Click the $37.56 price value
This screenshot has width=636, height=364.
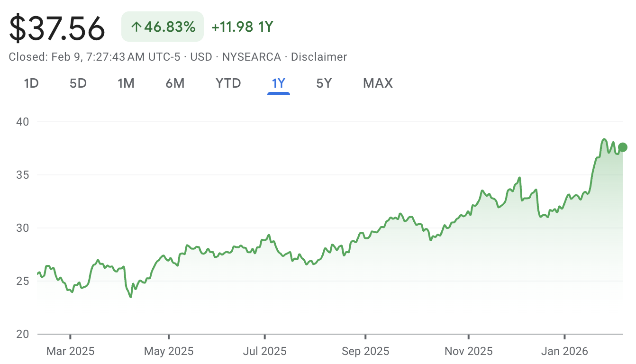pos(57,28)
